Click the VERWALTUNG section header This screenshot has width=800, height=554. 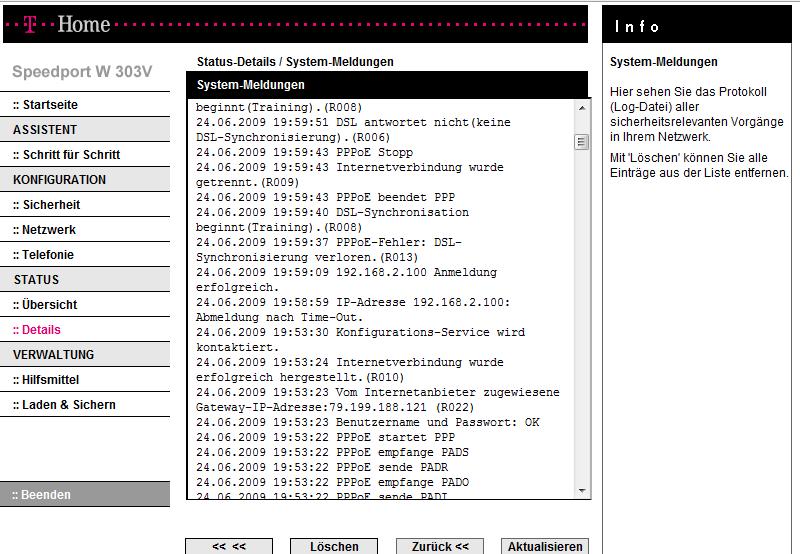[85, 355]
